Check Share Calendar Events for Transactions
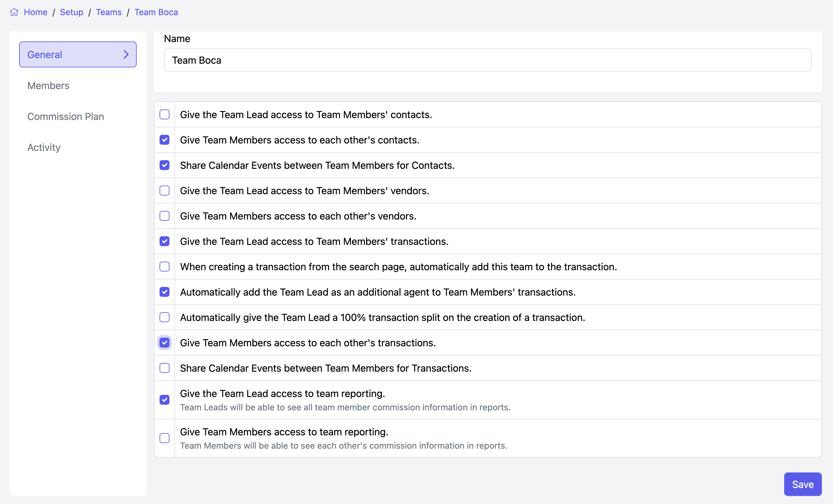 [x=164, y=368]
